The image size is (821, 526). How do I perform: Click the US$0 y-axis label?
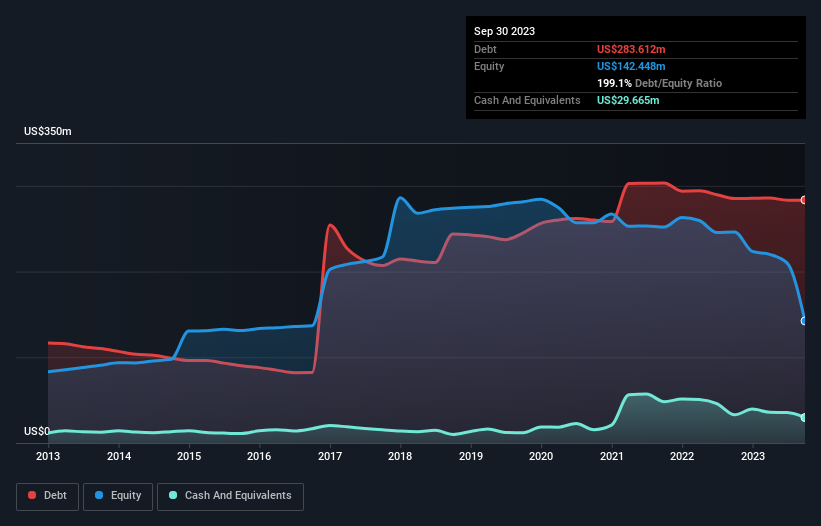[37, 431]
